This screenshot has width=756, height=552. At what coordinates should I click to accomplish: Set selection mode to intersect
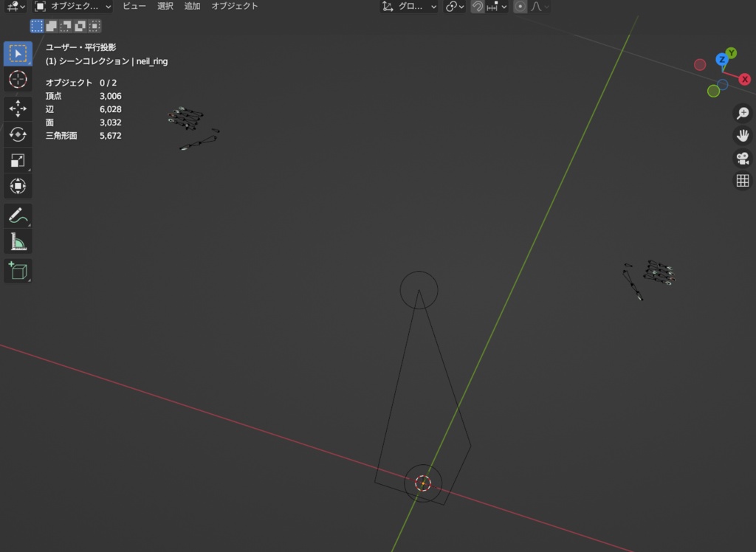[x=94, y=26]
